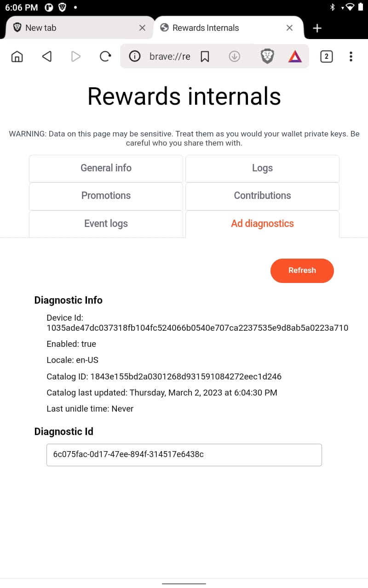Tap the reload page icon
Screen dimensions: 368x588
105,56
